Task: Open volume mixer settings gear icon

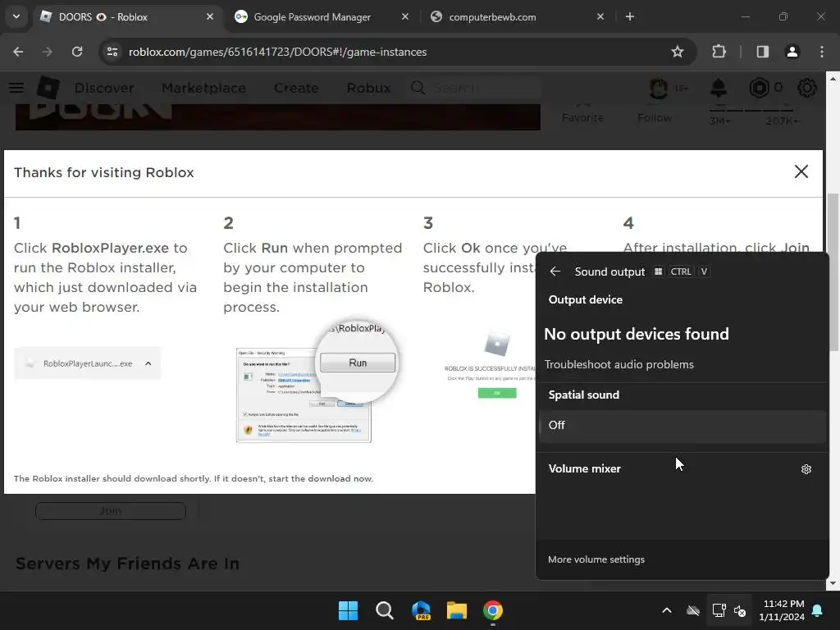Action: coord(806,469)
